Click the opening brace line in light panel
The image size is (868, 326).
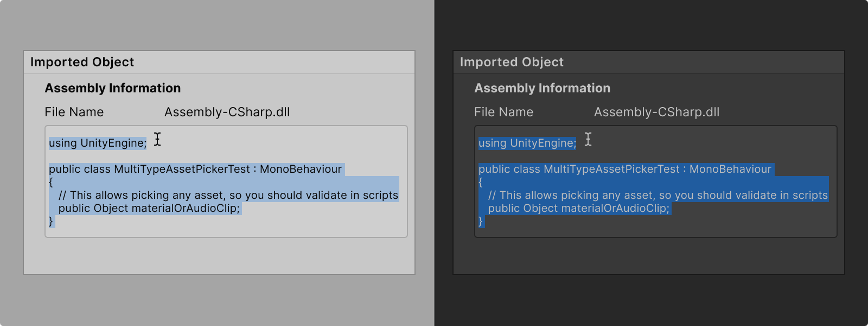click(51, 182)
